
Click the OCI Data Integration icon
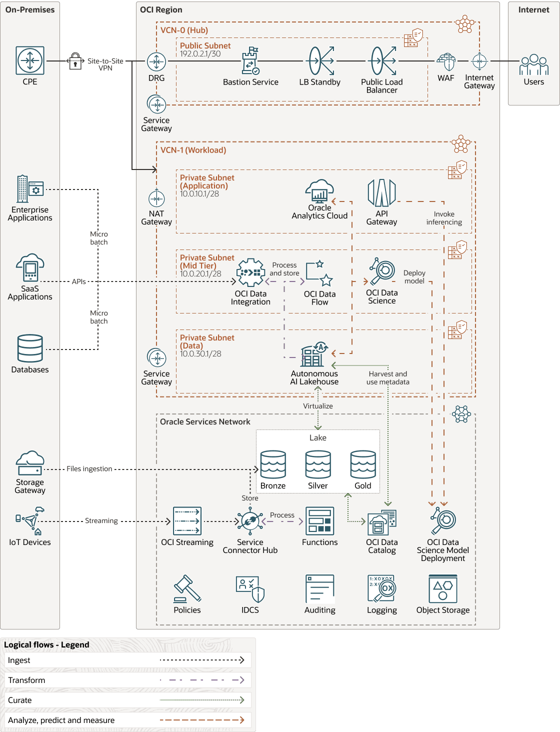250,272
